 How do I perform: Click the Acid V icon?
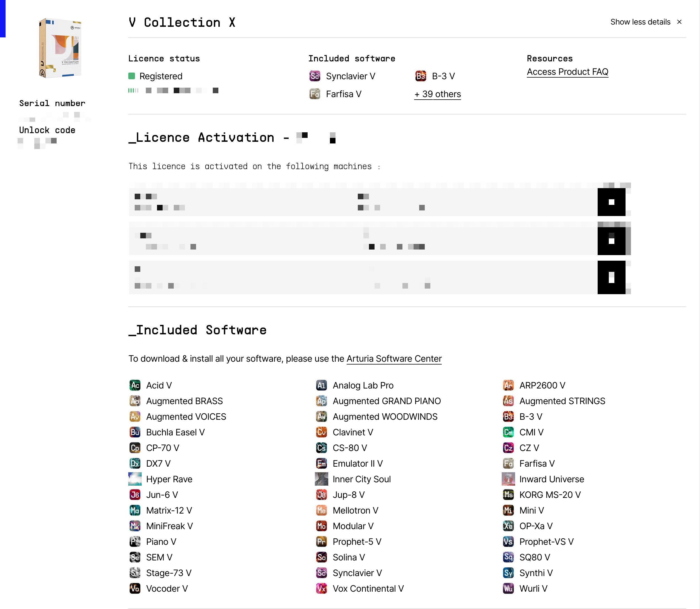point(135,385)
